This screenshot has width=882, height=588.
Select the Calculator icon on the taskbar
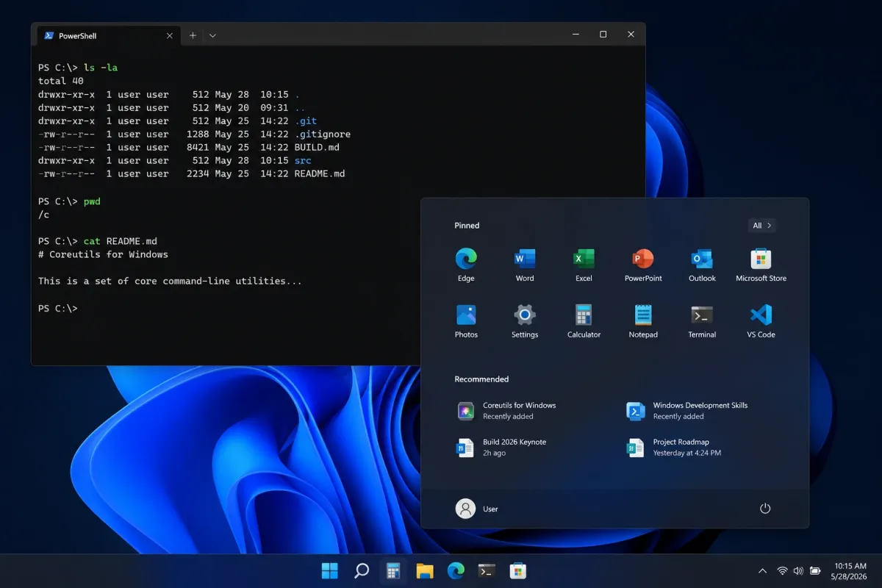(x=393, y=570)
